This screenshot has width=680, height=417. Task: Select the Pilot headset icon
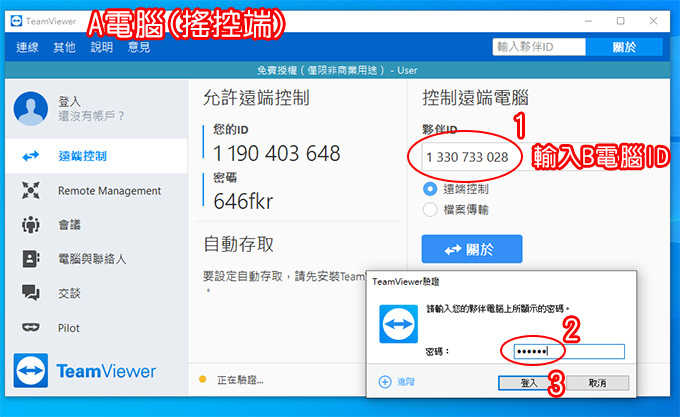(x=31, y=327)
